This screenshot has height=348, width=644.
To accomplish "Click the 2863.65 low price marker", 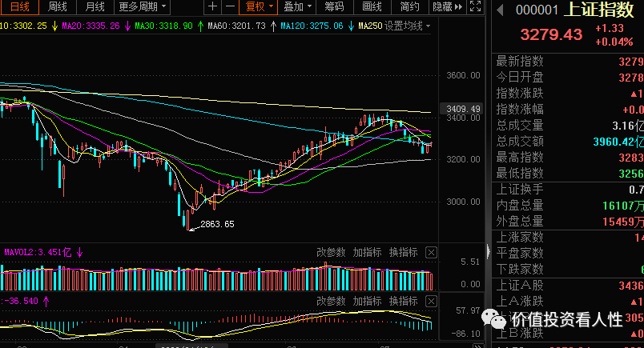I will (217, 224).
